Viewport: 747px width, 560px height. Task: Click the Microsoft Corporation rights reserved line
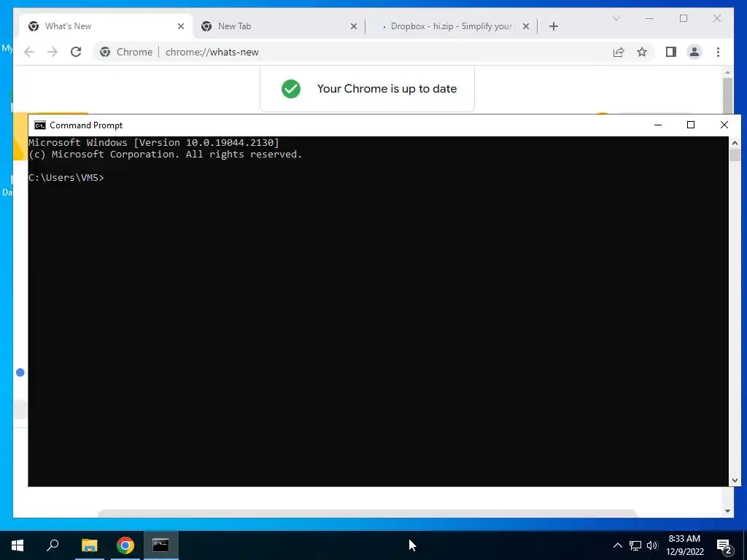[x=166, y=155]
